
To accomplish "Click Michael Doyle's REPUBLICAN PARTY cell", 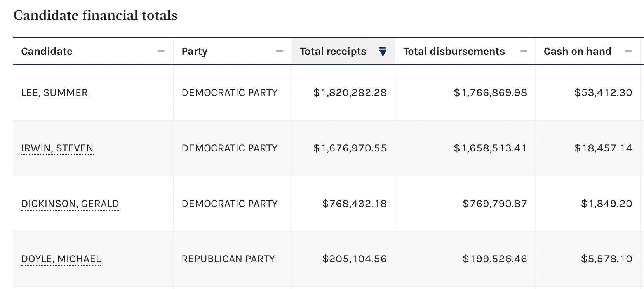I will point(228,259).
